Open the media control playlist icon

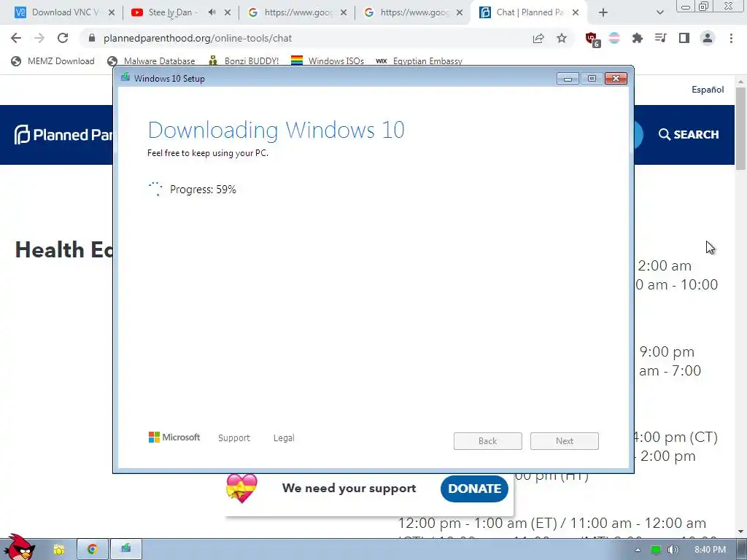(x=660, y=38)
